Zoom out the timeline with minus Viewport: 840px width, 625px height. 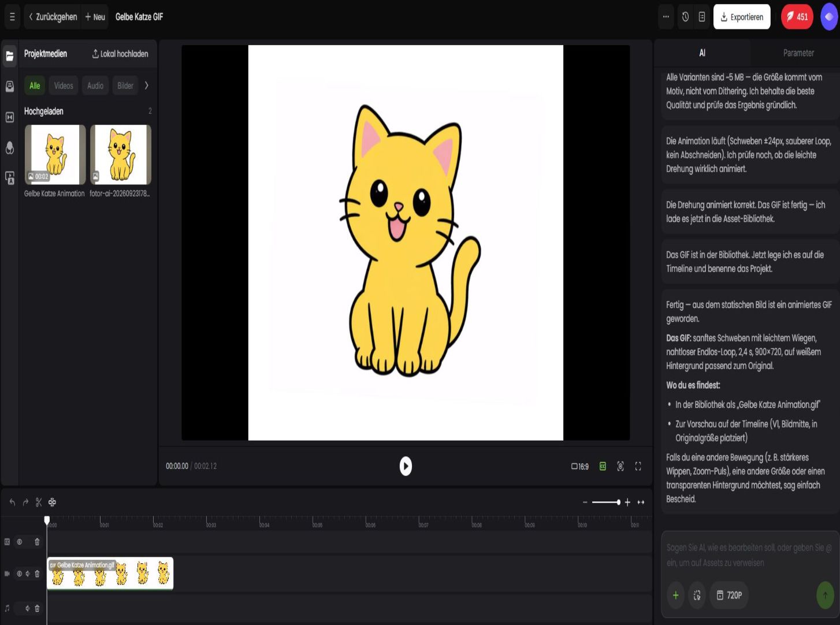[585, 503]
